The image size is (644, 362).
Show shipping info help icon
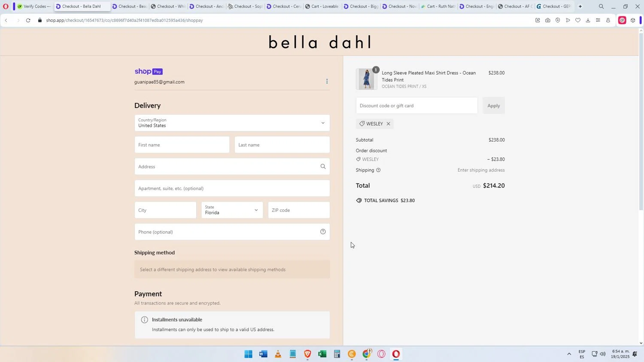pyautogui.click(x=378, y=170)
